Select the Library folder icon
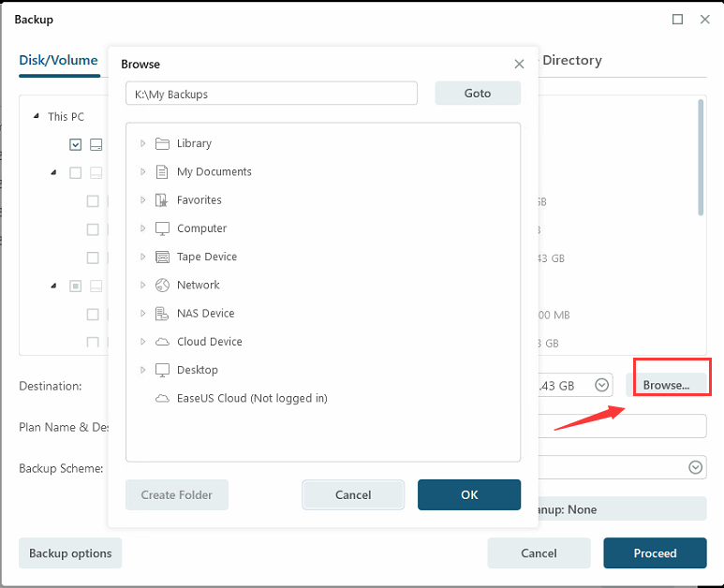The image size is (724, 588). pos(162,143)
